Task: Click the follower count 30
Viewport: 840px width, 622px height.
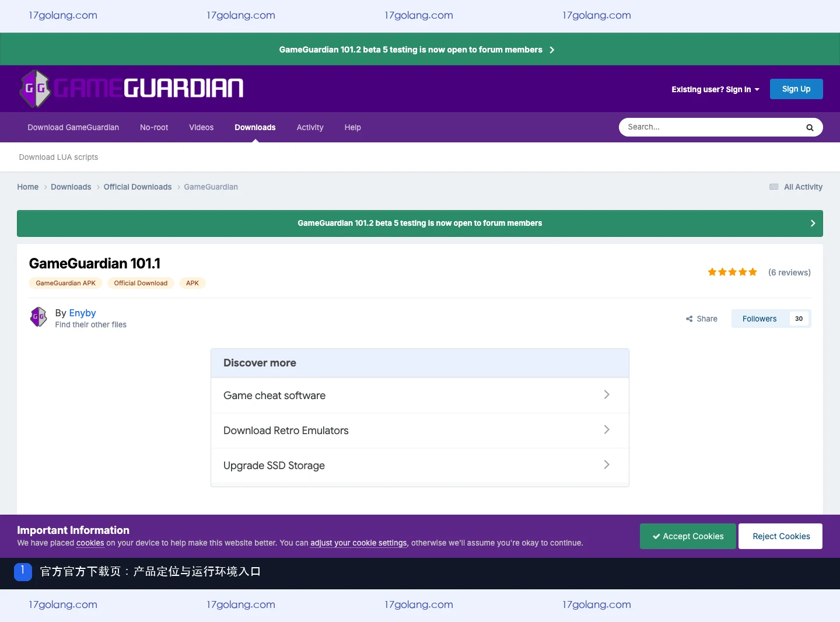Action: point(799,319)
